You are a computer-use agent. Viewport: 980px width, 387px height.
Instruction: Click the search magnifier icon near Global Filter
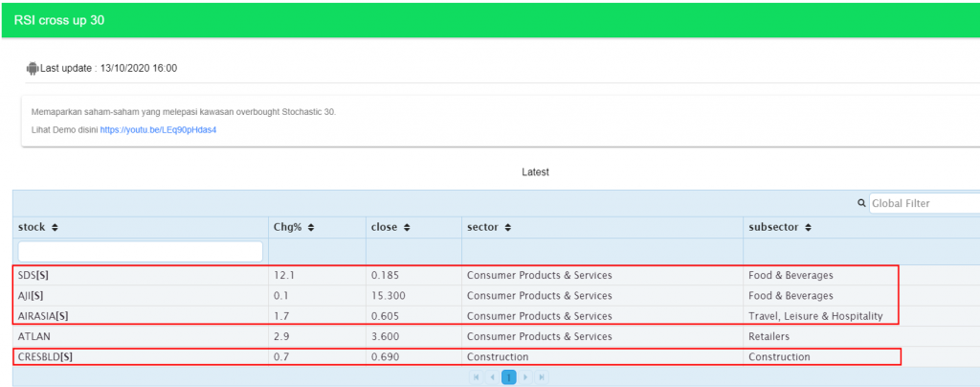click(x=862, y=203)
